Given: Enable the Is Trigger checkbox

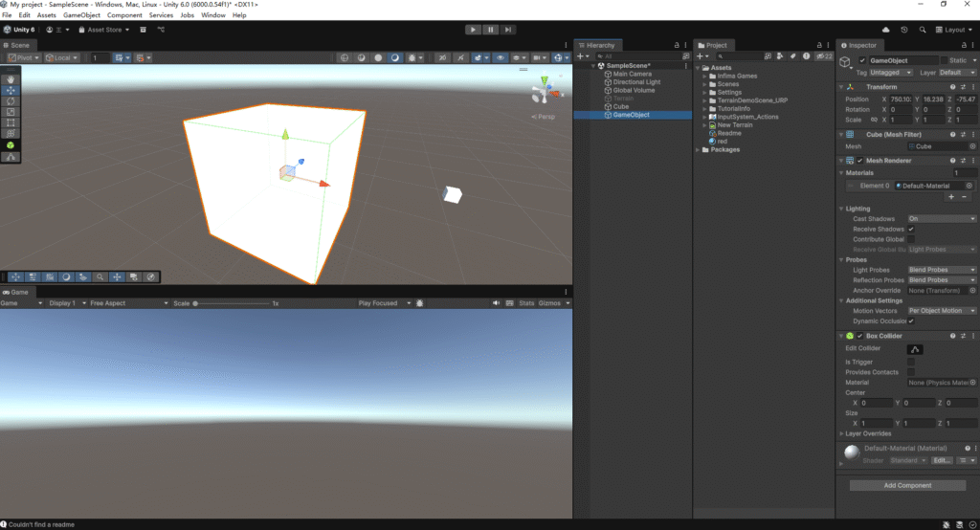Looking at the screenshot, I should (x=911, y=362).
